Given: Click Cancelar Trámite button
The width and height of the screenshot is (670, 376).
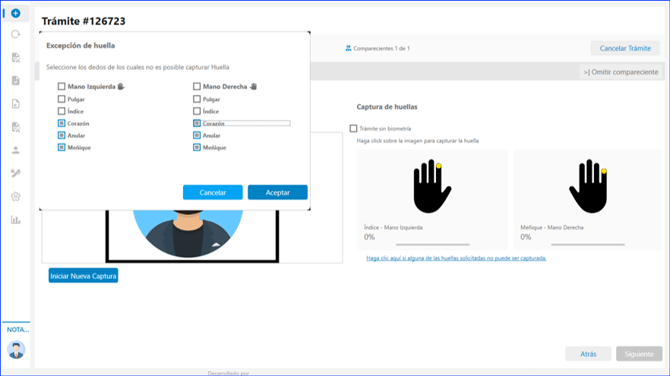Looking at the screenshot, I should tap(625, 48).
